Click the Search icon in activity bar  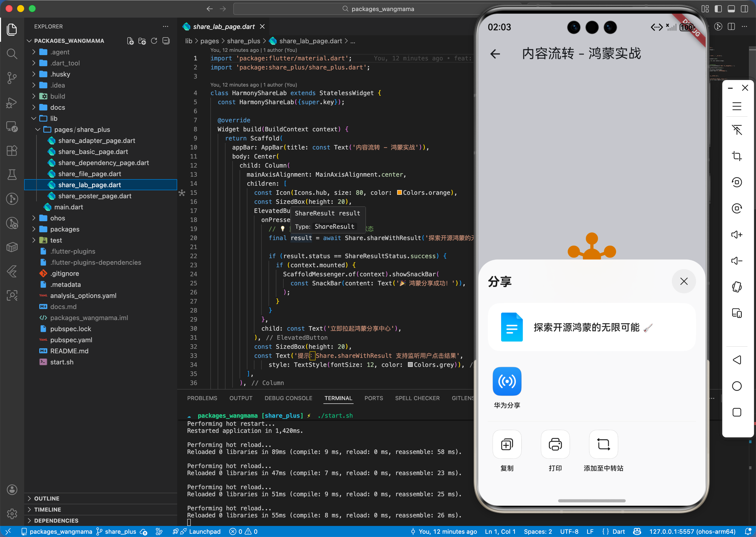12,54
